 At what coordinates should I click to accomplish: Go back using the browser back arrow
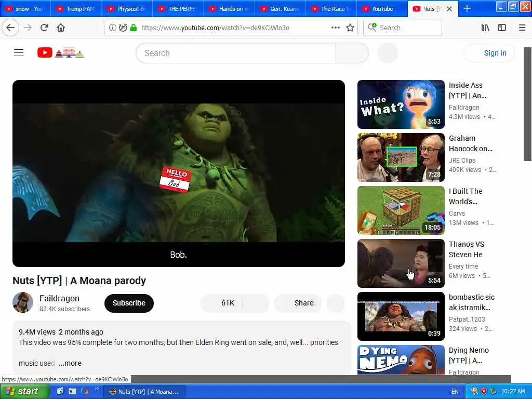click(10, 28)
